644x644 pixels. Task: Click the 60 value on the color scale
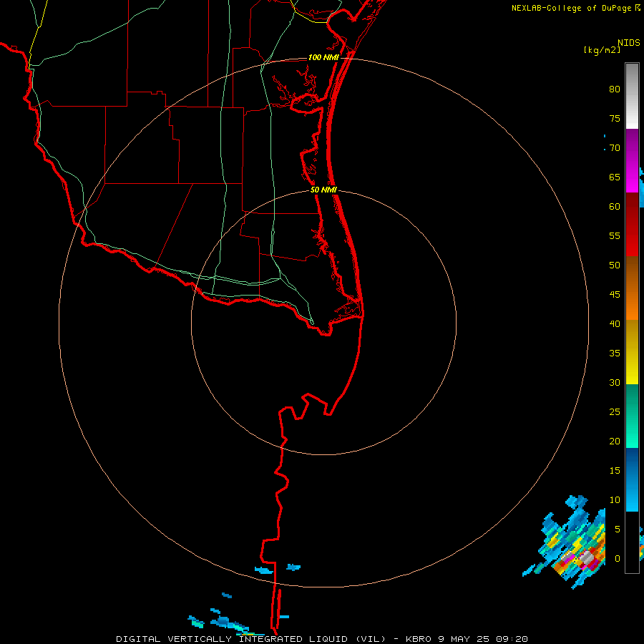615,207
